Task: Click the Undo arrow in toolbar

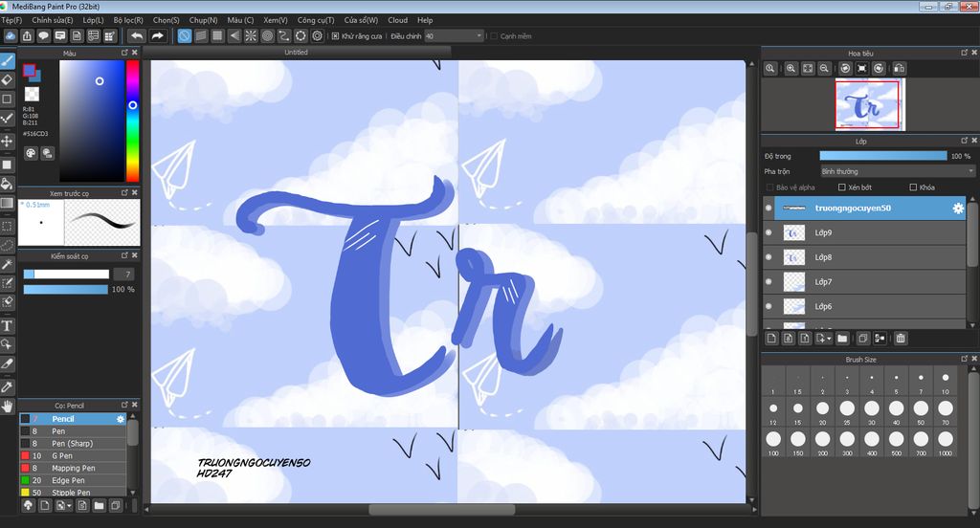Action: pos(137,36)
